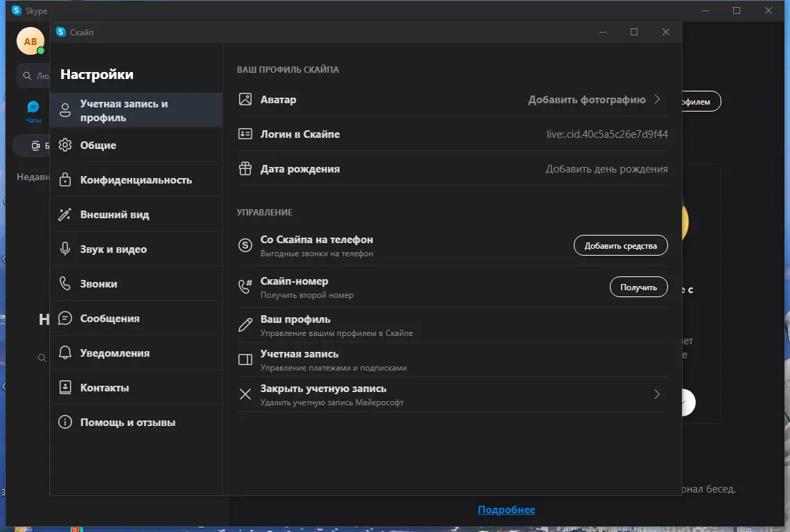Open Сообщения settings via speech bubble icon
This screenshot has height=532, width=790.
tap(64, 318)
